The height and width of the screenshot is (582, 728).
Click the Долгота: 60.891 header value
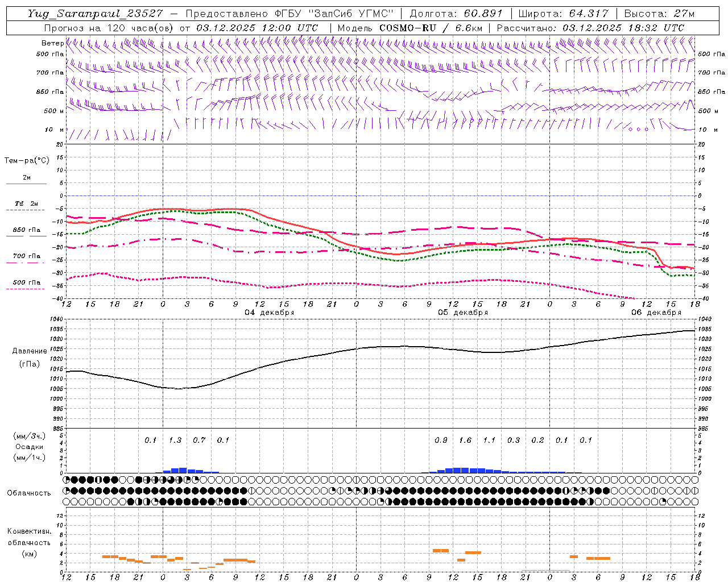pyautogui.click(x=457, y=14)
